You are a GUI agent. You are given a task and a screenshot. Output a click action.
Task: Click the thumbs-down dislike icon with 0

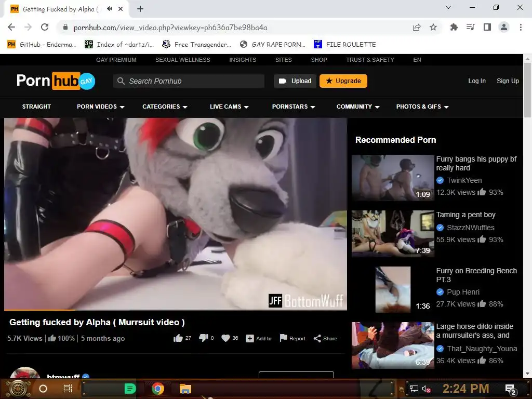pos(203,338)
